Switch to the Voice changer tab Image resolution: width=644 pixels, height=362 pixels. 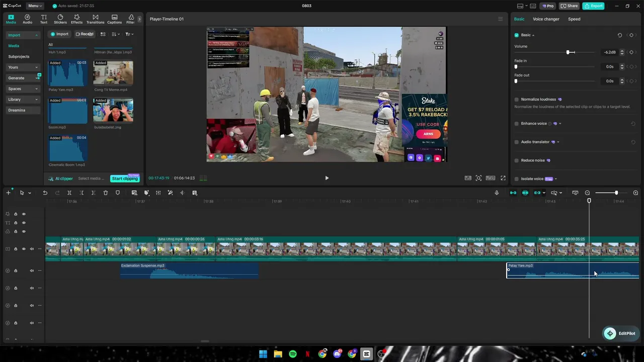click(546, 19)
